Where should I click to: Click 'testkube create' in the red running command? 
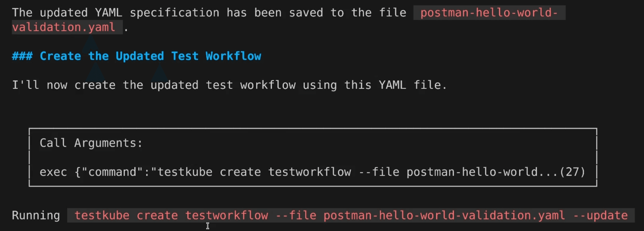tap(126, 216)
